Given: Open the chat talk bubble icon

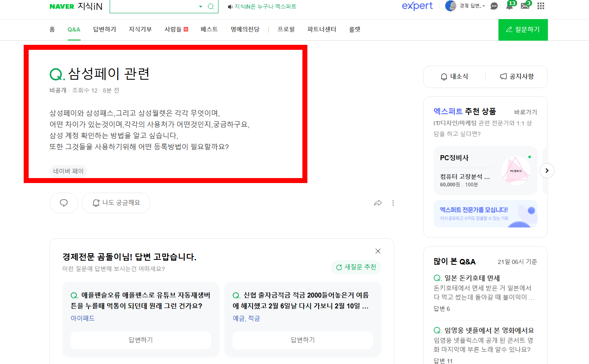Looking at the screenshot, I should tap(494, 6).
